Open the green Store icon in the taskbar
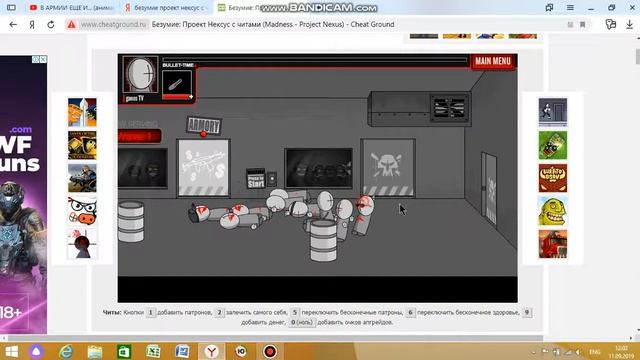The image size is (640, 360). 124,351
